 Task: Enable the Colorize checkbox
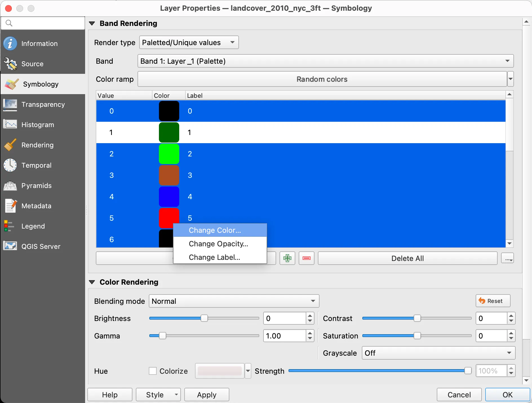[x=153, y=371]
